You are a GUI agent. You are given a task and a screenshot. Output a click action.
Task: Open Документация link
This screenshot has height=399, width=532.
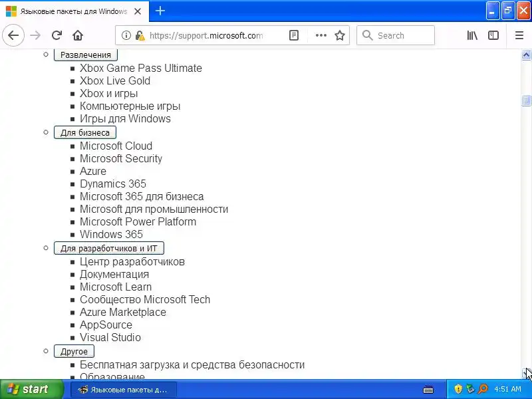pos(114,274)
